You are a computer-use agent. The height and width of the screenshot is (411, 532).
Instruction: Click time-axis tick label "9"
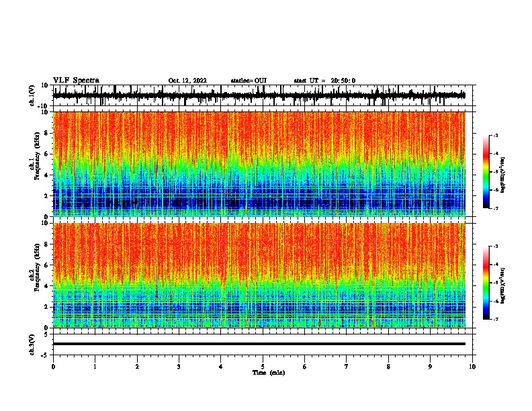pyautogui.click(x=430, y=367)
